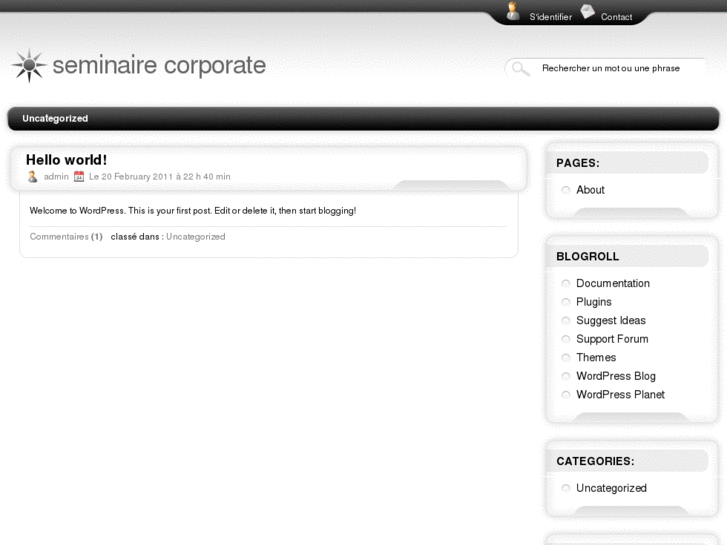Go to the seminaire corporate site title
Screen dimensions: 727x545
[159, 65]
